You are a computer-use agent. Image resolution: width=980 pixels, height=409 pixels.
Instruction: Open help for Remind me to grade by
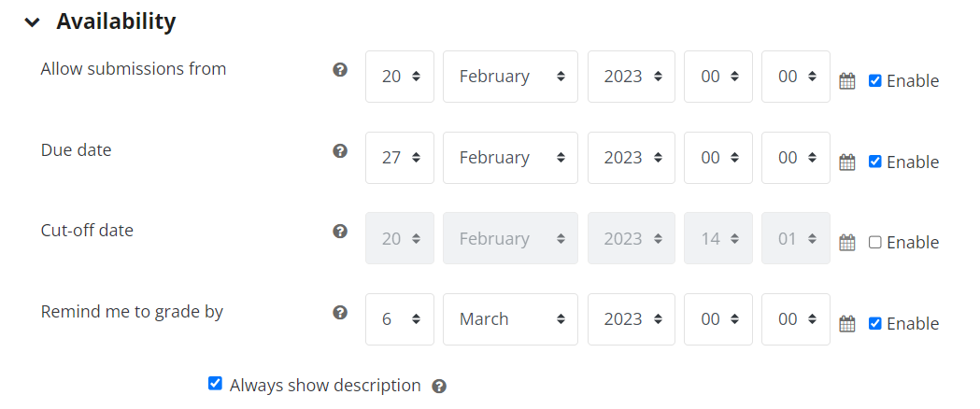(340, 312)
